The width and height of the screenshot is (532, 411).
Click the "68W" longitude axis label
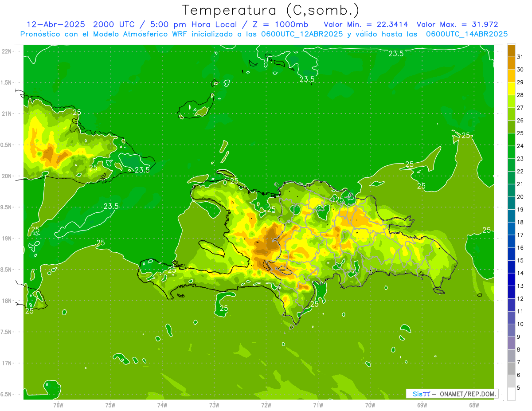coord(473,405)
